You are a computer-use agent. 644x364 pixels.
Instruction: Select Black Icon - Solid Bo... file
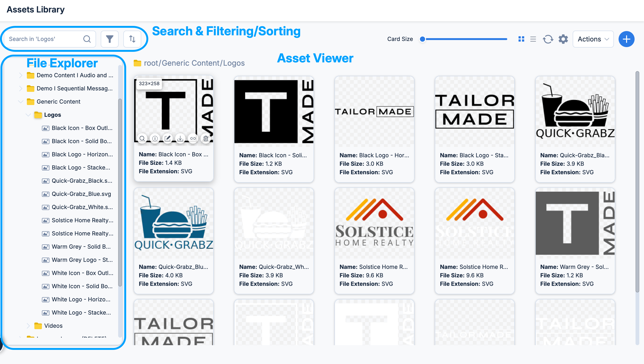pos(82,141)
